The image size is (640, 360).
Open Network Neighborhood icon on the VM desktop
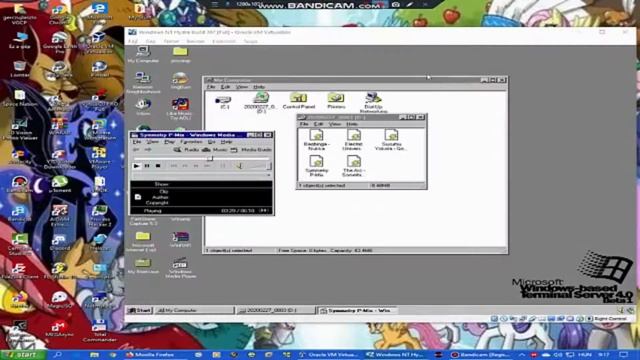click(143, 82)
